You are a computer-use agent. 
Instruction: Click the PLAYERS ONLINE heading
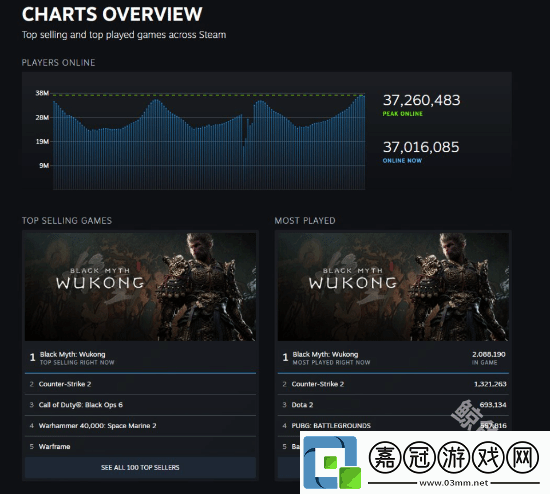(x=59, y=63)
